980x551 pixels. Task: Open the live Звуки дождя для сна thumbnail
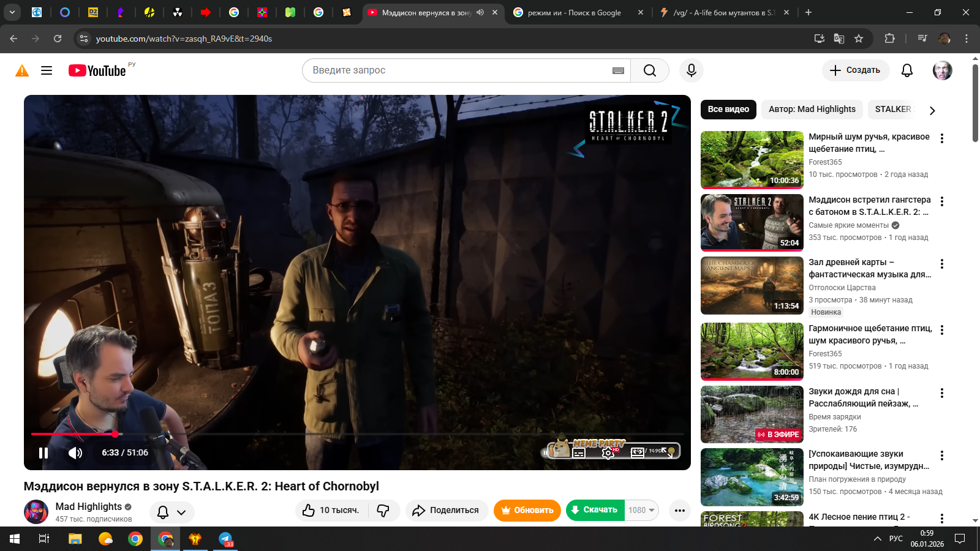point(752,414)
